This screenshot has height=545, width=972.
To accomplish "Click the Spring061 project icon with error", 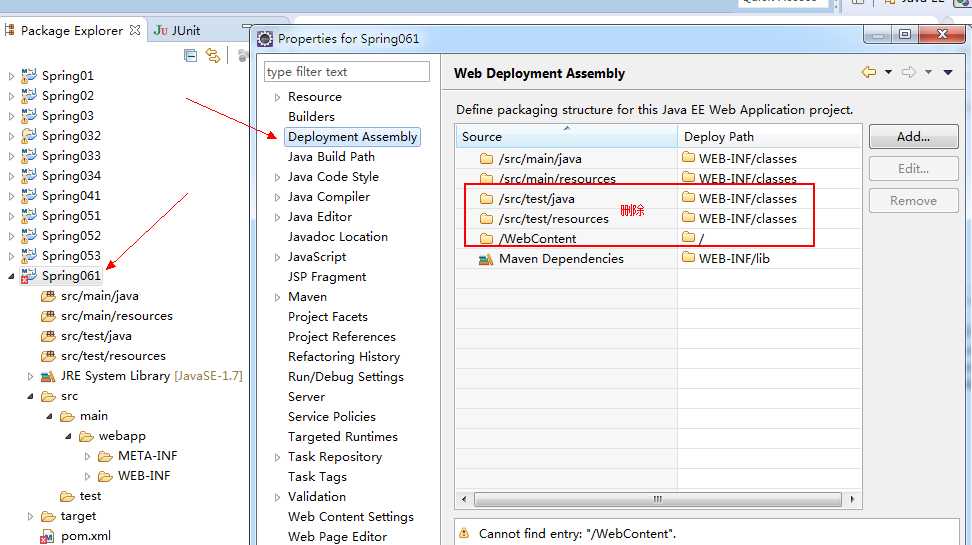I will click(29, 276).
